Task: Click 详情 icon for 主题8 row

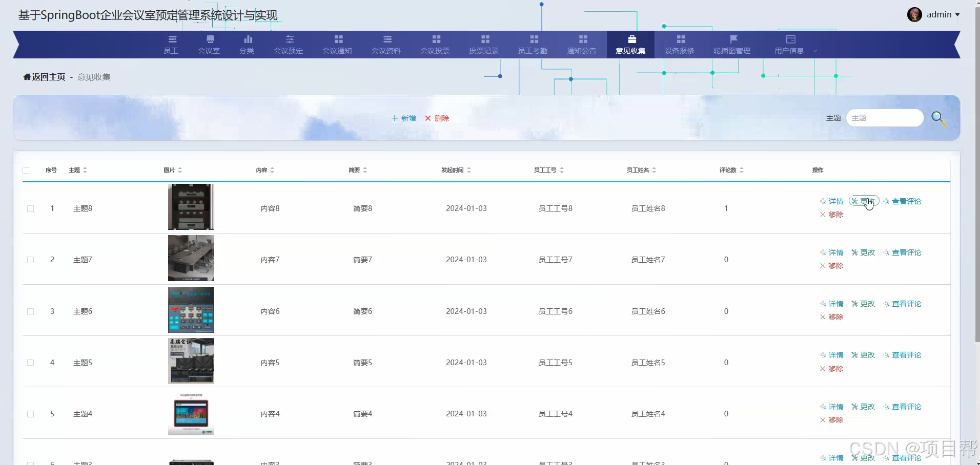Action: [x=823, y=201]
